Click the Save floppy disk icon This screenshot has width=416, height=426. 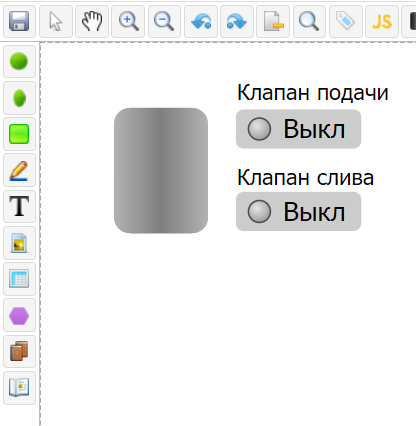coord(19,21)
